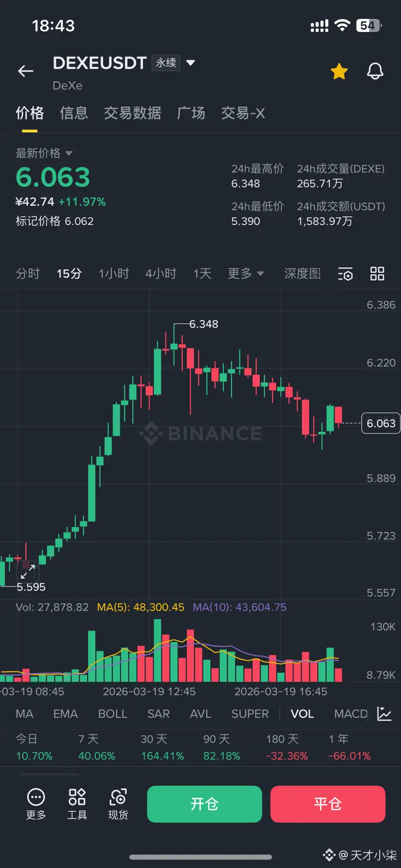Open the 交易数据 tab
This screenshot has width=401, height=868.
[132, 113]
